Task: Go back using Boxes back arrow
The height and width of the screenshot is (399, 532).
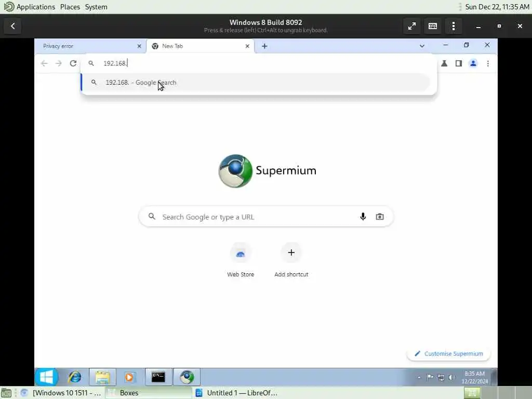Action: tap(13, 26)
